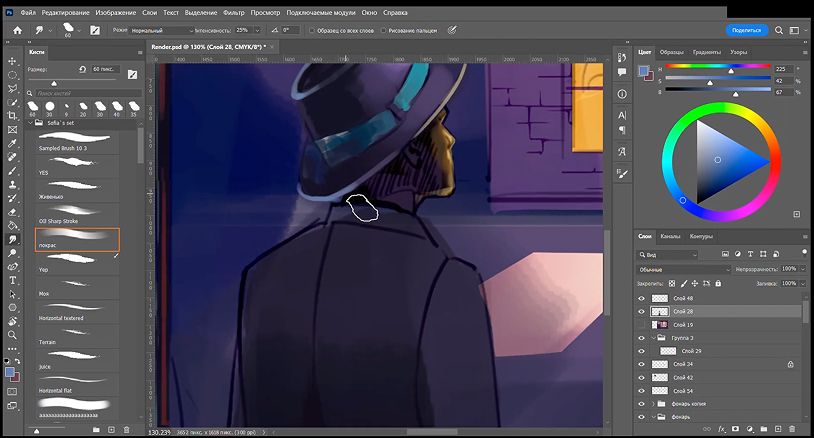814x438 pixels.
Task: Add layer style via fx icon
Action: click(721, 430)
